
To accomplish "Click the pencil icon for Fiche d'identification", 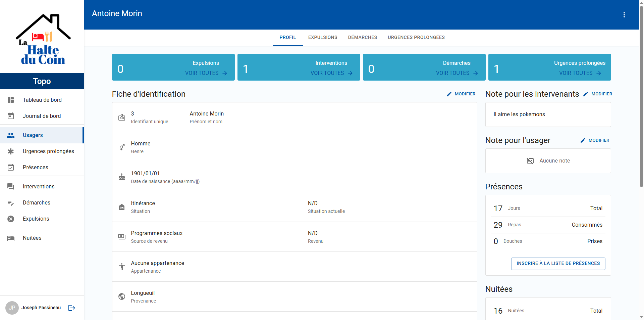I will [x=449, y=94].
